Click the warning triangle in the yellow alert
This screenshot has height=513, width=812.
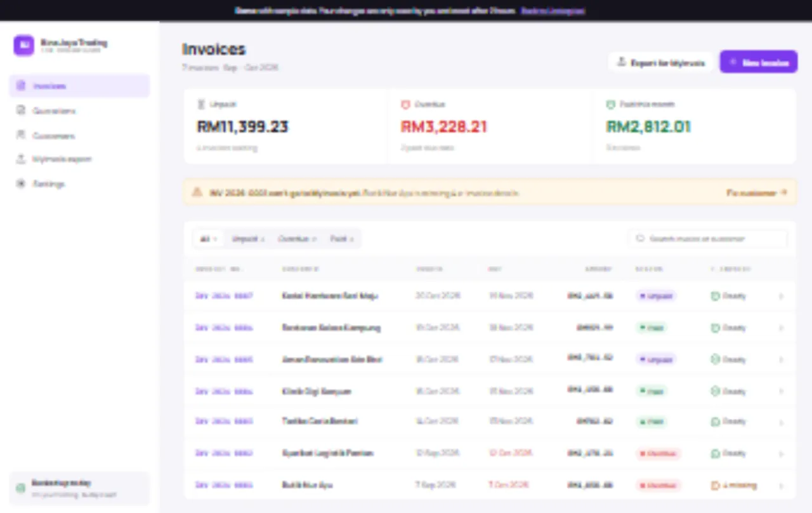[x=197, y=192]
